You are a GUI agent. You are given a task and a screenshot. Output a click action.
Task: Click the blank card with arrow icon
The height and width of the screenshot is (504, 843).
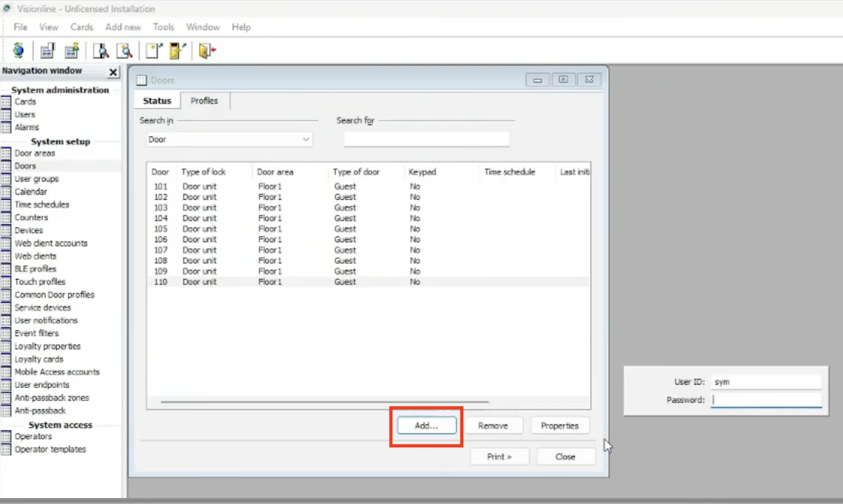pos(154,51)
